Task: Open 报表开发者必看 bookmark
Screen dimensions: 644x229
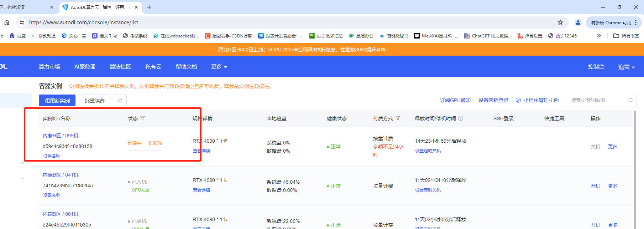Action: 281,36
